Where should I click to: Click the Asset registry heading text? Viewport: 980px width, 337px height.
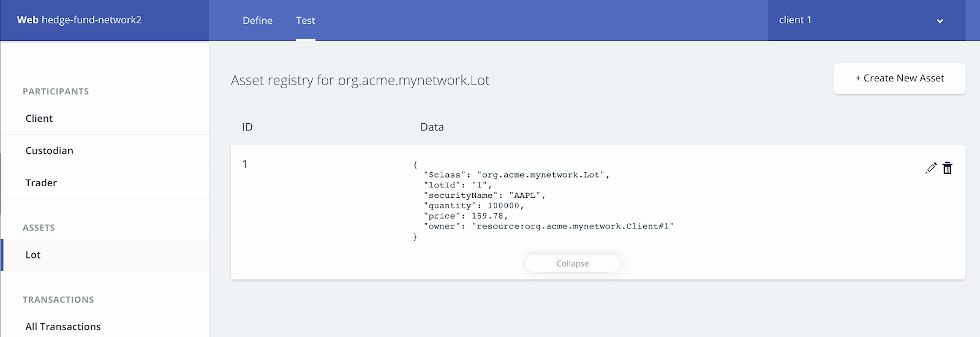pyautogui.click(x=360, y=80)
